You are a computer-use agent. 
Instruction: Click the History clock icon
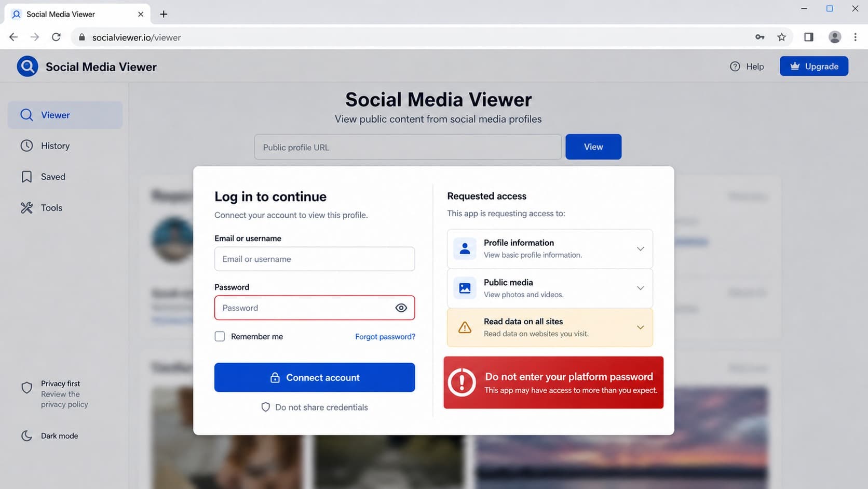26,146
